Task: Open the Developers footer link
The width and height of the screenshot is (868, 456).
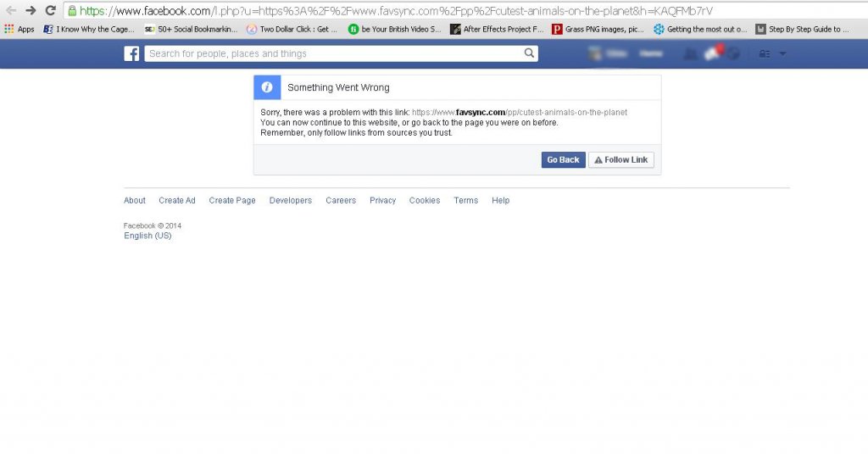Action: (291, 200)
